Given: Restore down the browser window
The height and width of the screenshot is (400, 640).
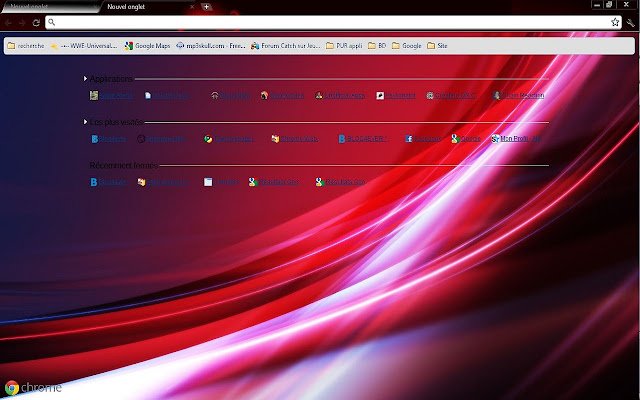Looking at the screenshot, I should click(x=609, y=4).
